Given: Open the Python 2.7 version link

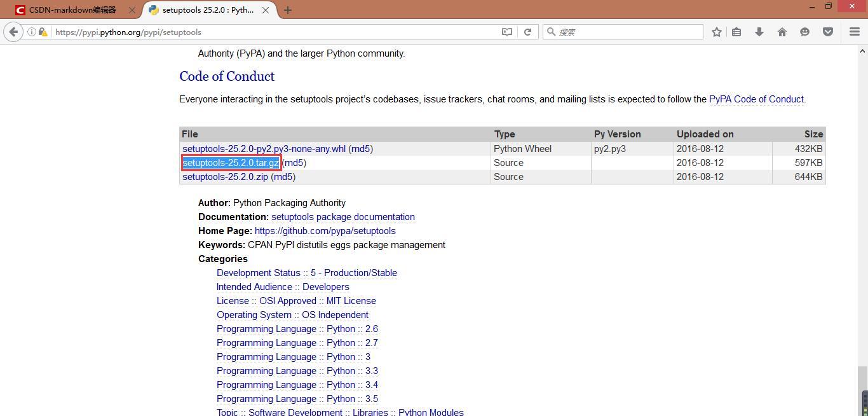Looking at the screenshot, I should 372,343.
